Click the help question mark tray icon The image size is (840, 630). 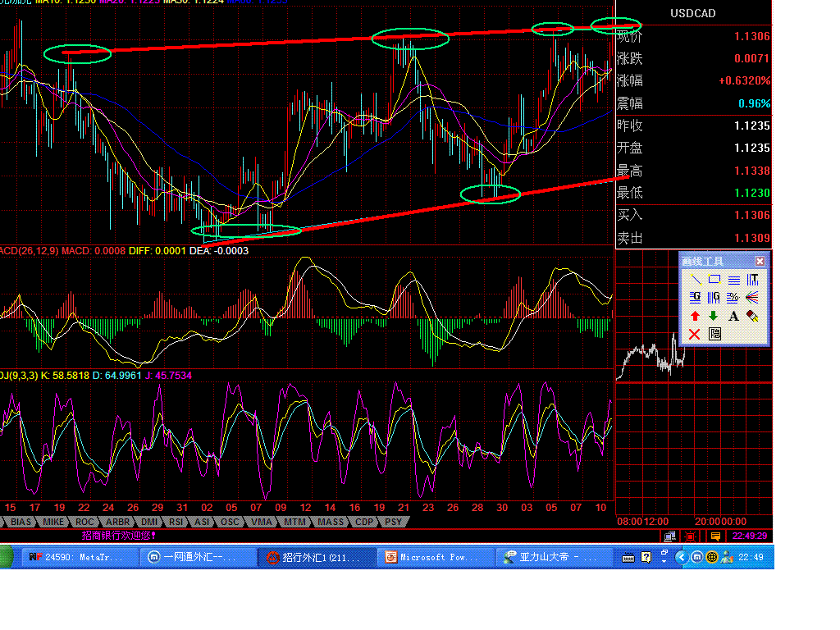pyautogui.click(x=646, y=557)
